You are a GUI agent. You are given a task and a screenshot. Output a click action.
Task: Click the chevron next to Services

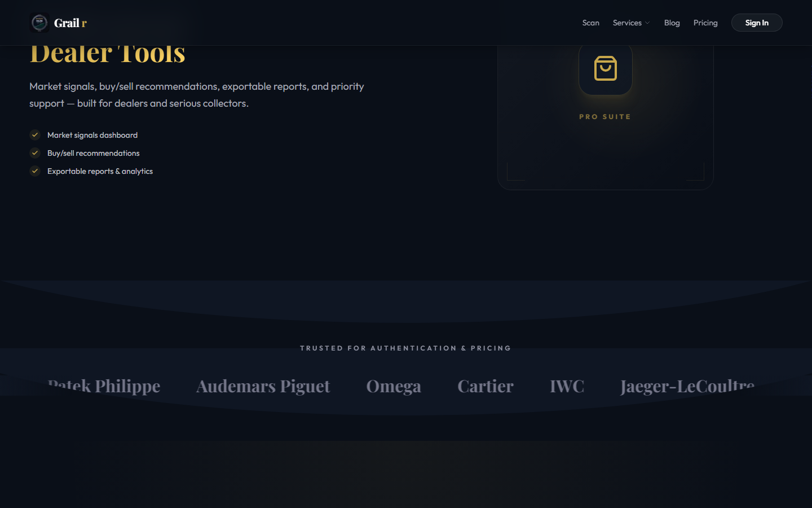(648, 23)
